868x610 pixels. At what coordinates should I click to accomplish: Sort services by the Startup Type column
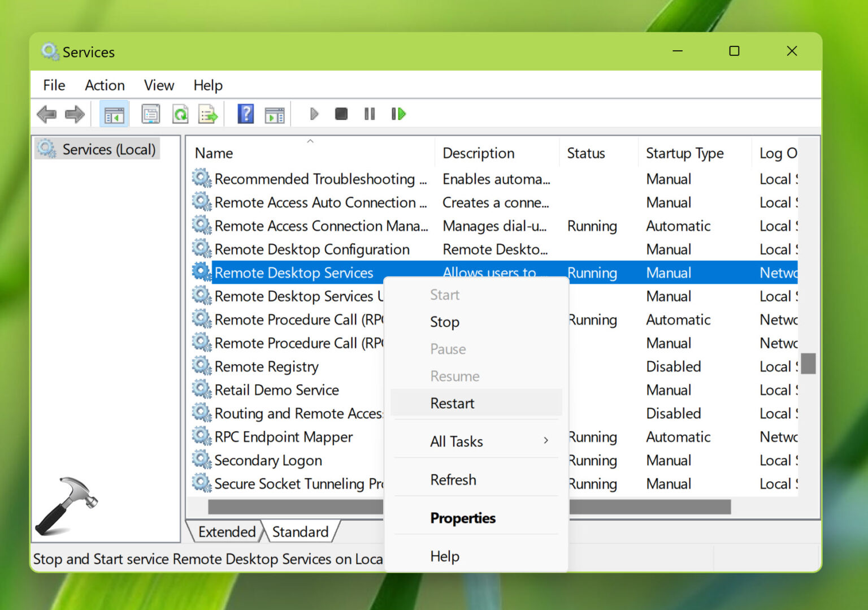(684, 153)
